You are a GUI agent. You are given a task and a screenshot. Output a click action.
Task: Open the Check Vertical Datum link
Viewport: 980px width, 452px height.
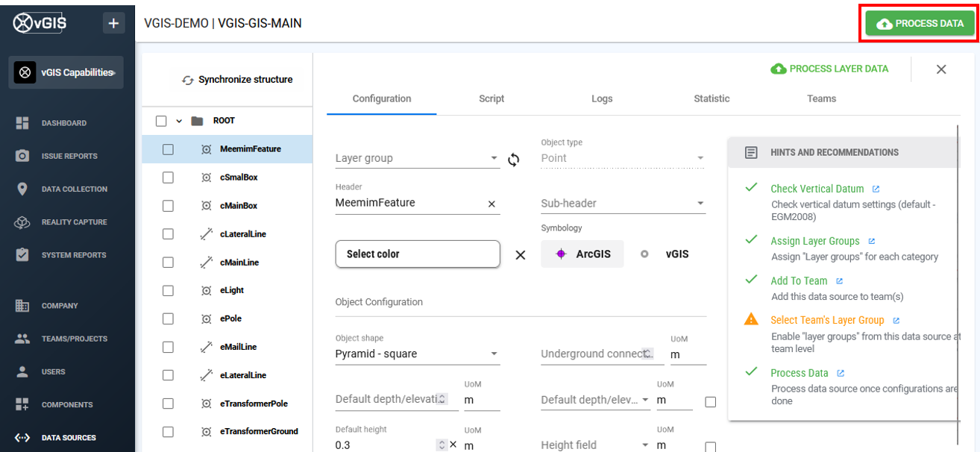817,189
